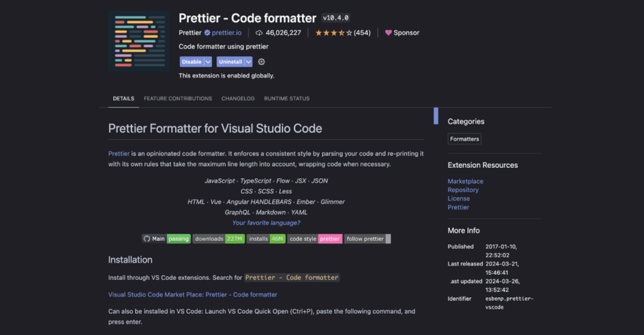644x335 pixels.
Task: Open the Changelog tab
Action: [238, 99]
